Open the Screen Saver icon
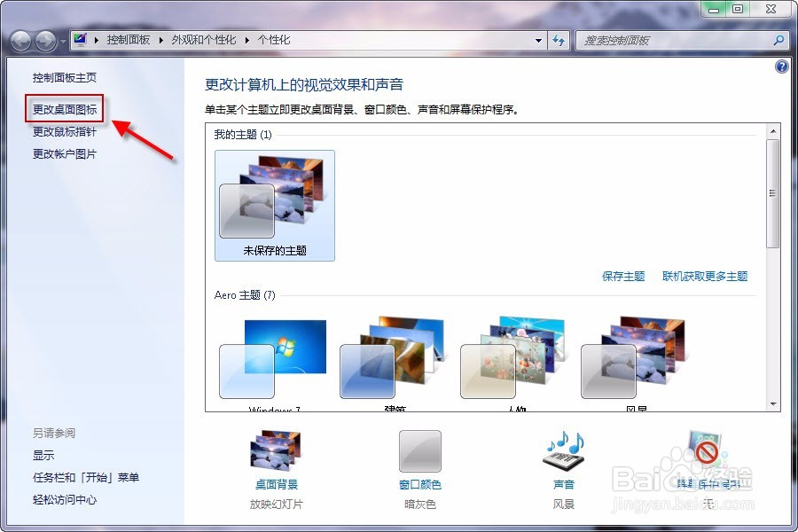The image size is (798, 532). click(x=707, y=450)
